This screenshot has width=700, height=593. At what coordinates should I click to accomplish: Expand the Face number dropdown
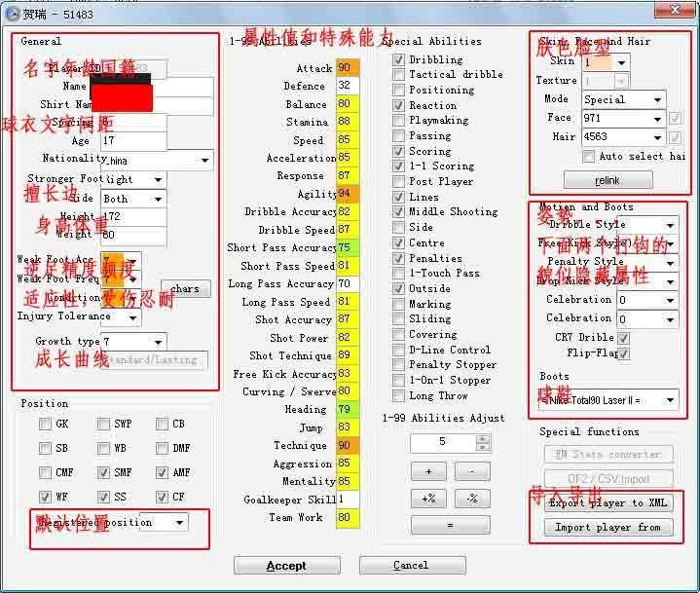click(x=658, y=119)
